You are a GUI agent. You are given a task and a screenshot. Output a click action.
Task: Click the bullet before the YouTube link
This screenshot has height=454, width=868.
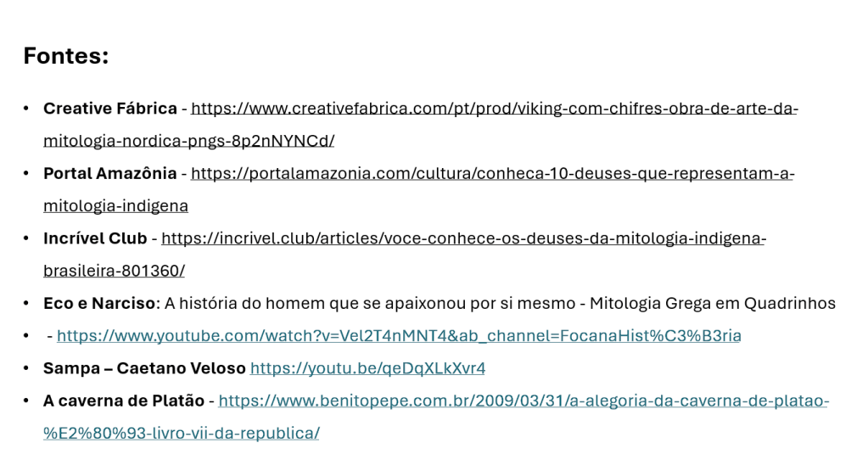click(26, 335)
